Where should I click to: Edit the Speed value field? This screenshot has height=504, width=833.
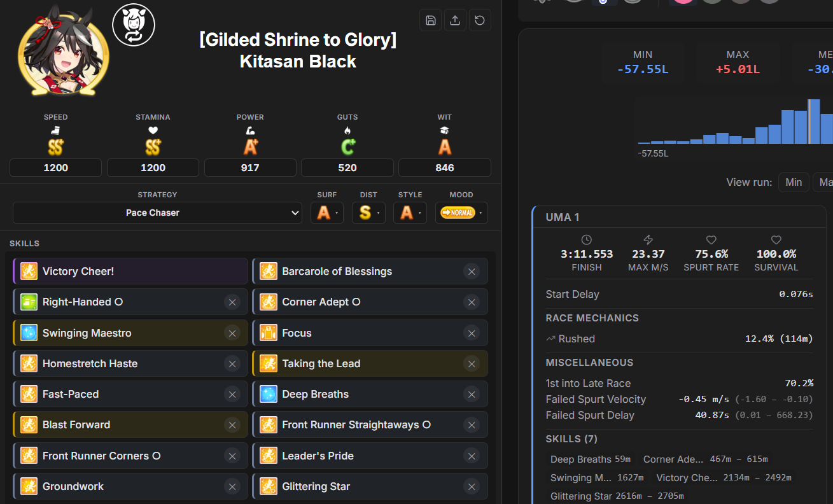coord(56,167)
